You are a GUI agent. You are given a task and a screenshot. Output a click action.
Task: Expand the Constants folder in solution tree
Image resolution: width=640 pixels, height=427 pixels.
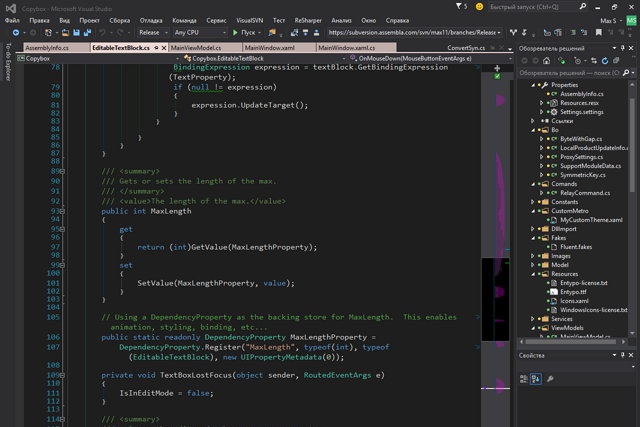click(x=533, y=202)
